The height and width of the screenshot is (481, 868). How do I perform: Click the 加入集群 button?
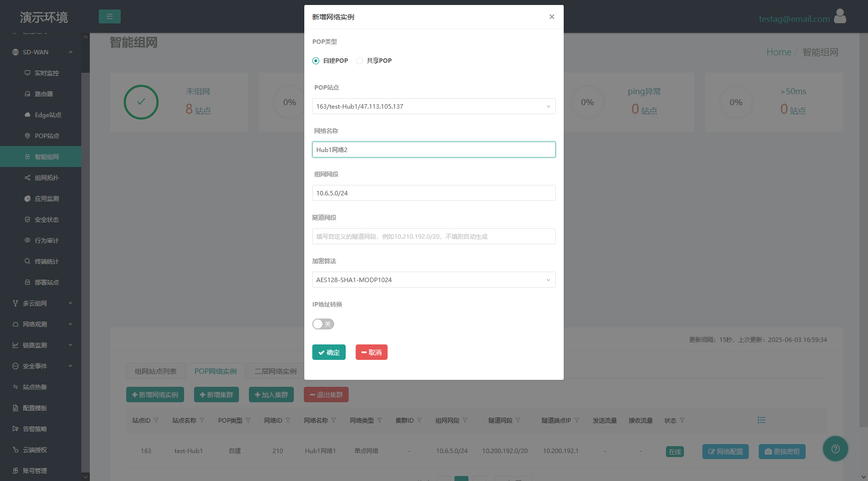tap(271, 395)
